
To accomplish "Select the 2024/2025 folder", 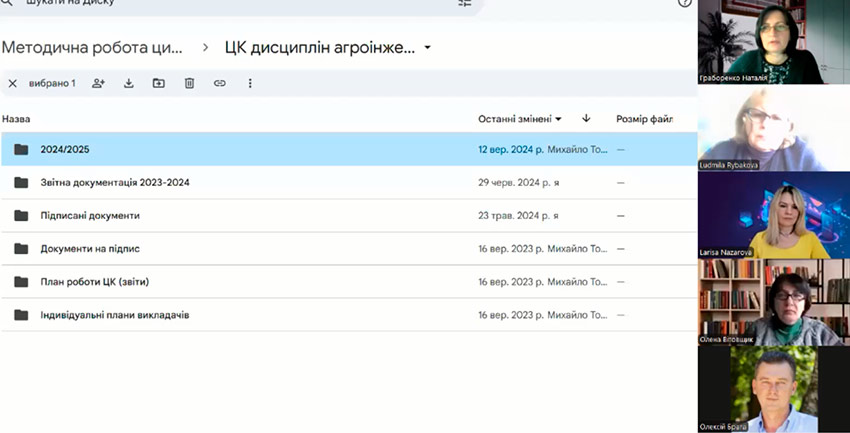I will (65, 150).
